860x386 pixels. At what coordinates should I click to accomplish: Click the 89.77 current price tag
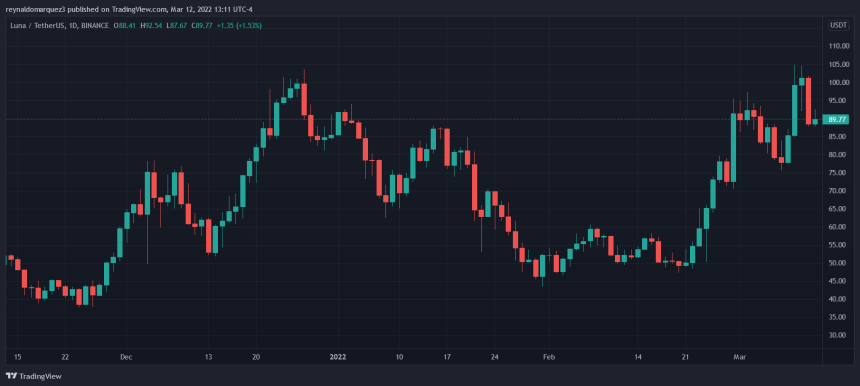coord(837,119)
